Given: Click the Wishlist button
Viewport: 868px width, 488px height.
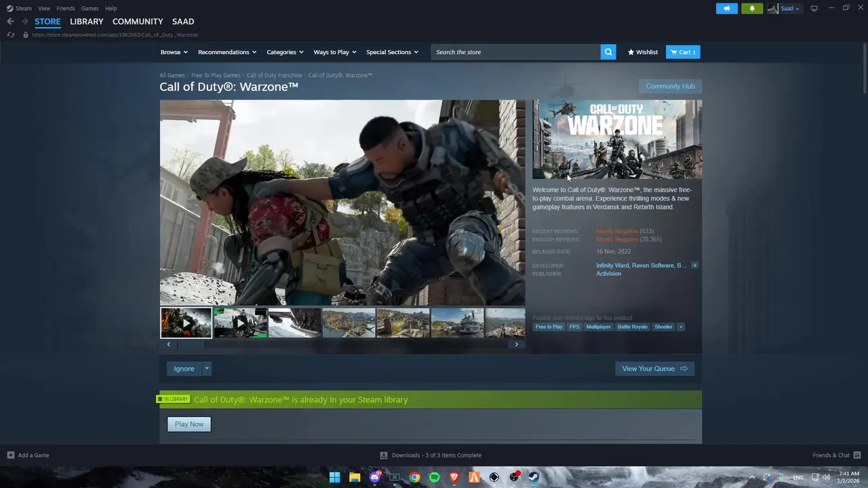Looking at the screenshot, I should pos(643,52).
